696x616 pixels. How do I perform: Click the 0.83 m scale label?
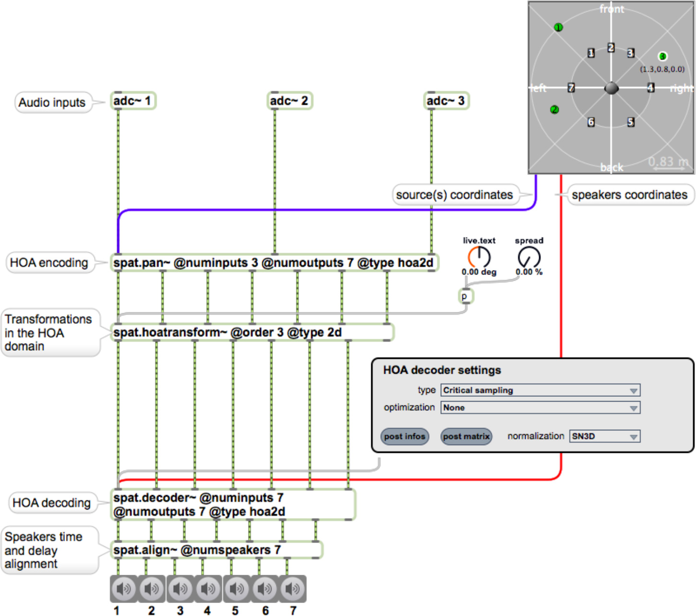click(669, 162)
